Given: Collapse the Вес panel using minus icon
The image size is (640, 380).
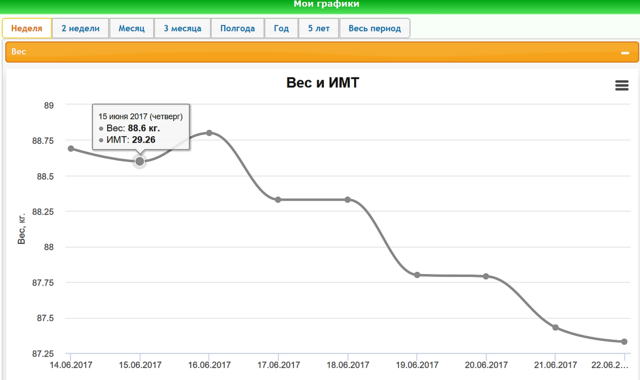Looking at the screenshot, I should coord(625,53).
